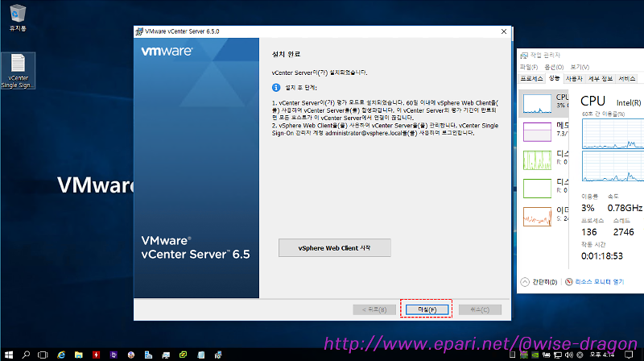Select CPU graph thumbnail in Task Manager
This screenshot has height=361, width=644.
(x=537, y=104)
